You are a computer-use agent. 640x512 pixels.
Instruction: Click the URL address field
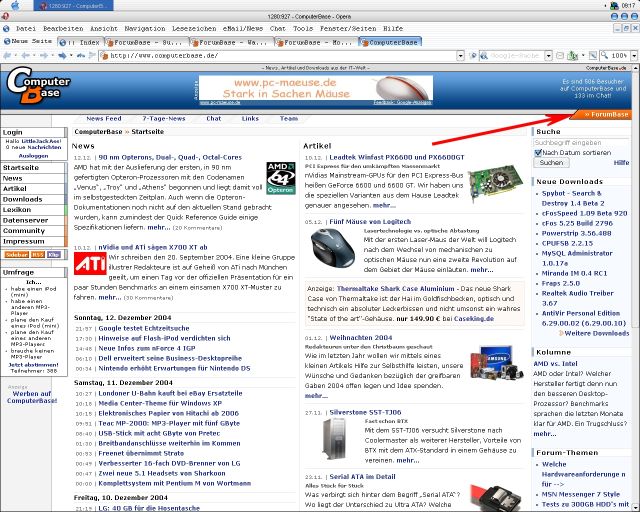pos(278,56)
